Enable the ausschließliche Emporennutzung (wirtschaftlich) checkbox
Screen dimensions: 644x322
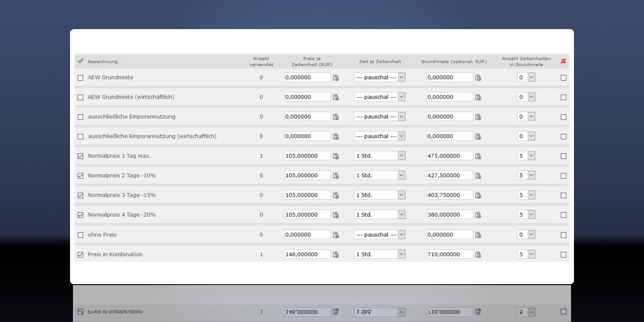(81, 136)
